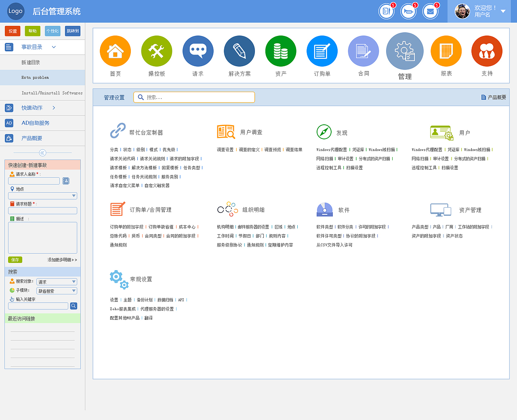Open the 搜索对象 dropdown
Image resolution: width=517 pixels, height=420 pixels.
click(57, 282)
